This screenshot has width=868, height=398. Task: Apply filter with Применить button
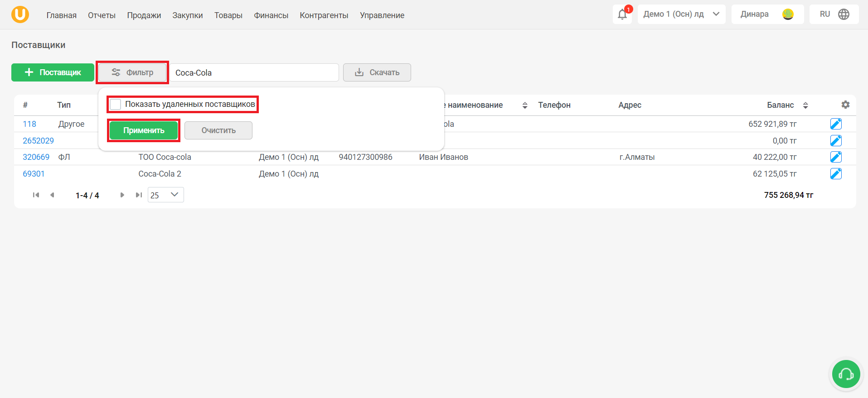click(x=144, y=130)
